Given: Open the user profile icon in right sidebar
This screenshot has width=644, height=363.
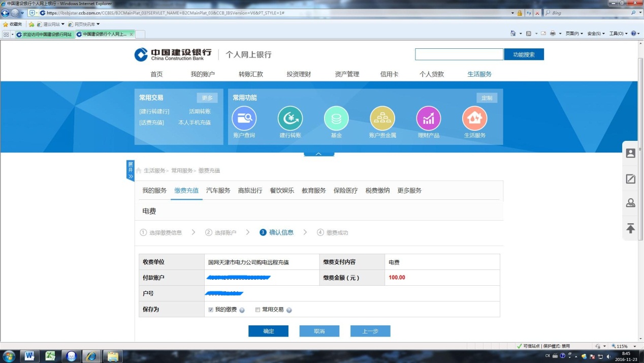Looking at the screenshot, I should pos(630,203).
